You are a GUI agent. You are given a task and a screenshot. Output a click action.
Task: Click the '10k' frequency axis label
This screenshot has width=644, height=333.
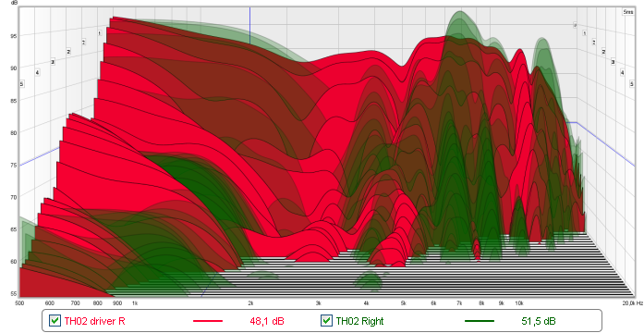point(519,303)
